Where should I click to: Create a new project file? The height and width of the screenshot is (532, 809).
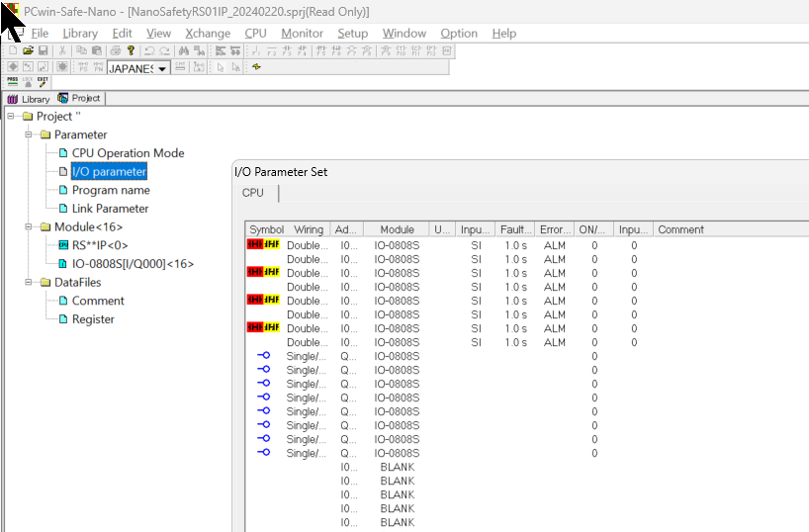pos(13,50)
